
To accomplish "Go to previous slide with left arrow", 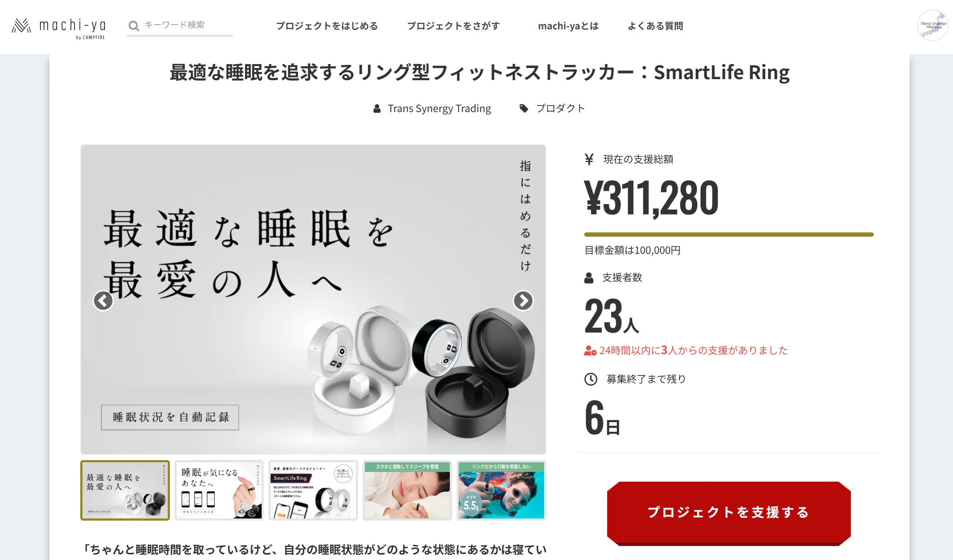I will pos(103,301).
